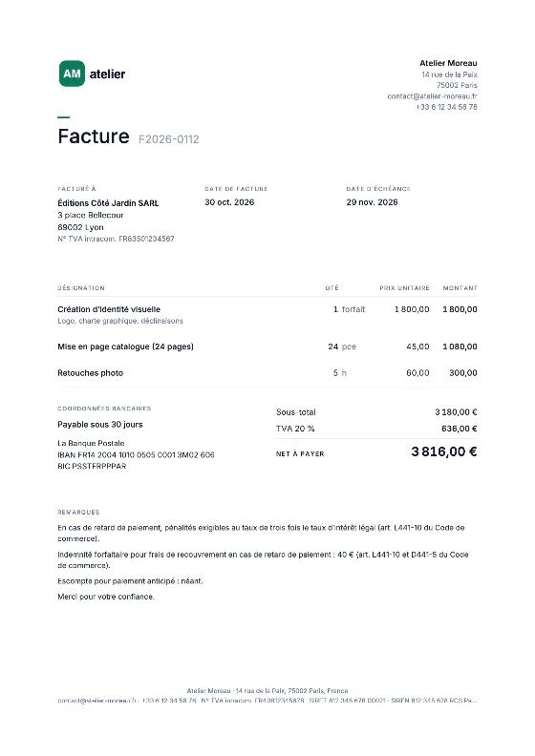Open the contact@atelier-moreau.fr email in header
The width and height of the screenshot is (535, 756).
coord(432,96)
